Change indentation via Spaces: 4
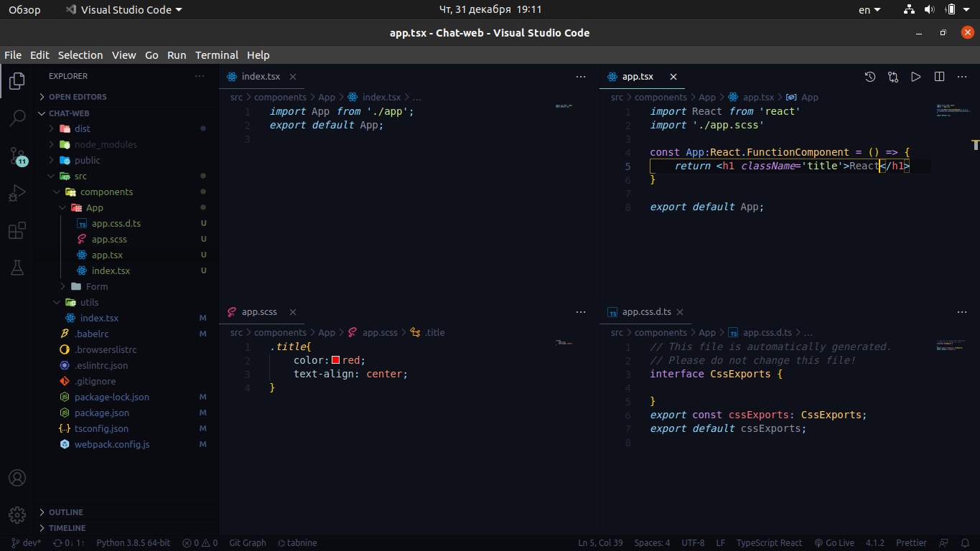This screenshot has height=551, width=980. [652, 543]
